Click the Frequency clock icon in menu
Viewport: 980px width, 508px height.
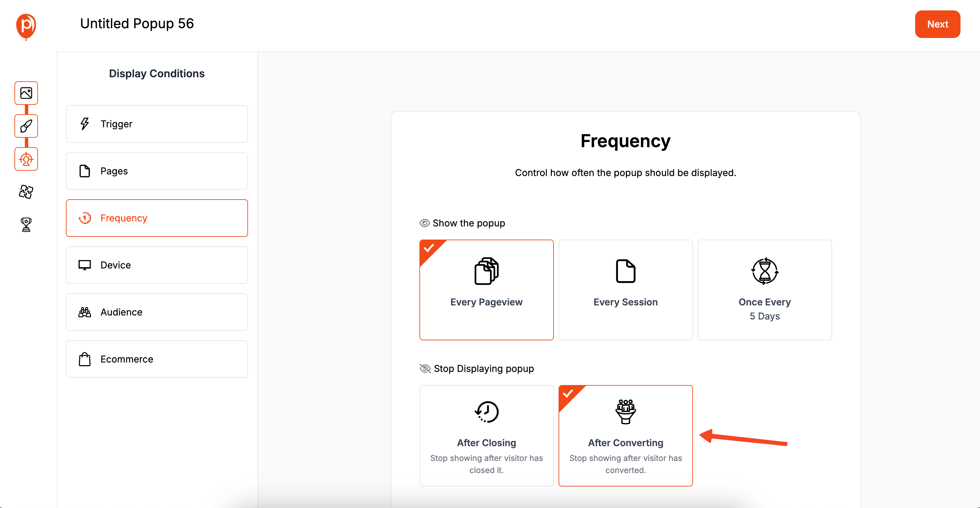84,218
